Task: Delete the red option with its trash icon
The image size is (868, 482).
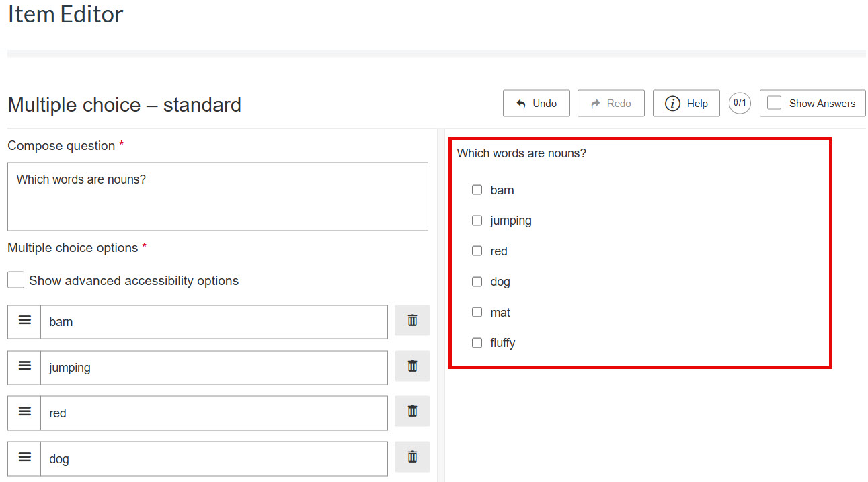Action: pyautogui.click(x=412, y=411)
